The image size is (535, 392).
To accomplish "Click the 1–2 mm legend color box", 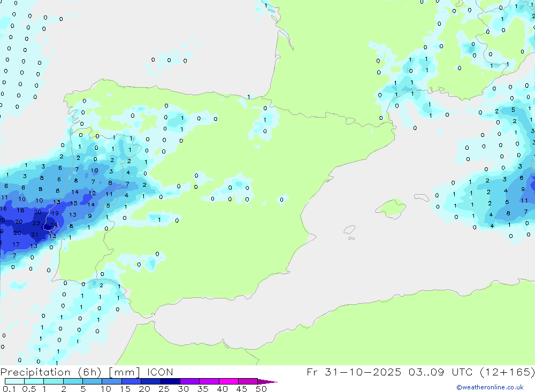I will pyautogui.click(x=53, y=381).
